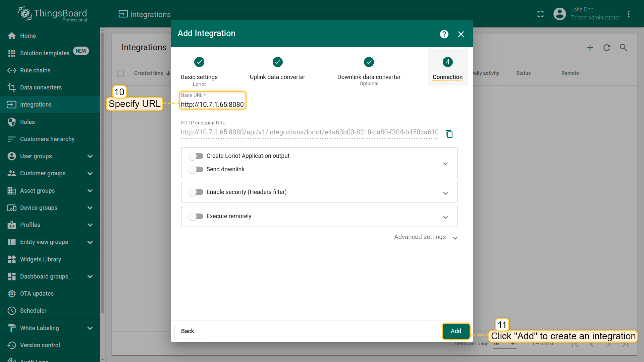644x362 pixels.
Task: Select Integrations in the sidebar
Action: point(50,105)
